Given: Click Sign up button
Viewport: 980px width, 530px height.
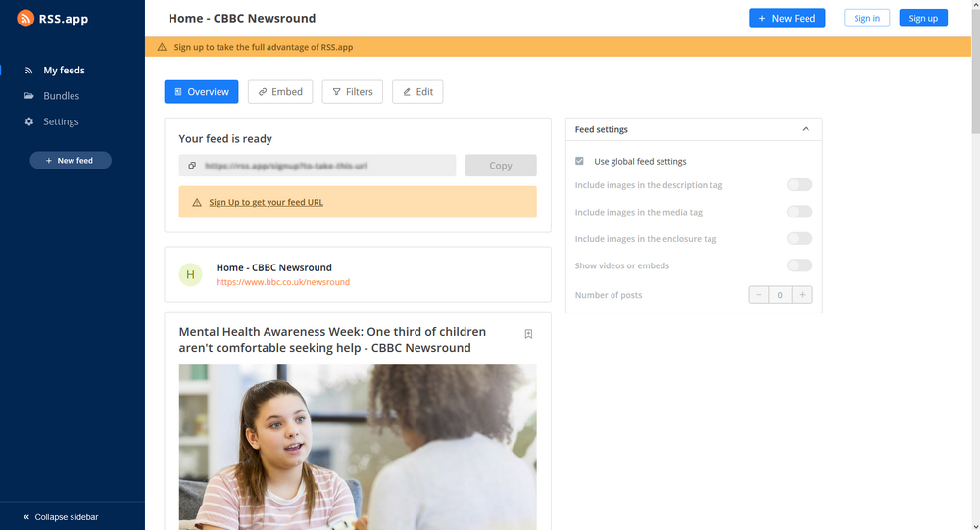Looking at the screenshot, I should click(923, 19).
